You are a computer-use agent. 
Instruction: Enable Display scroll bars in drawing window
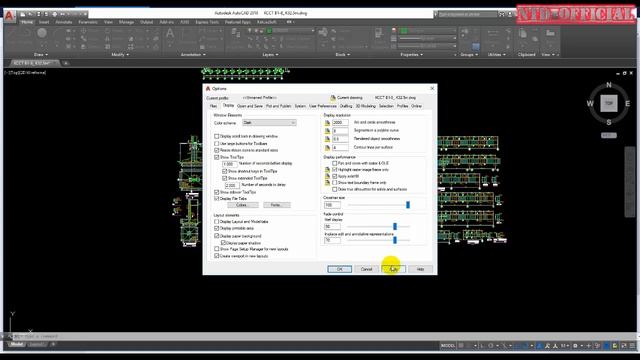pos(217,136)
